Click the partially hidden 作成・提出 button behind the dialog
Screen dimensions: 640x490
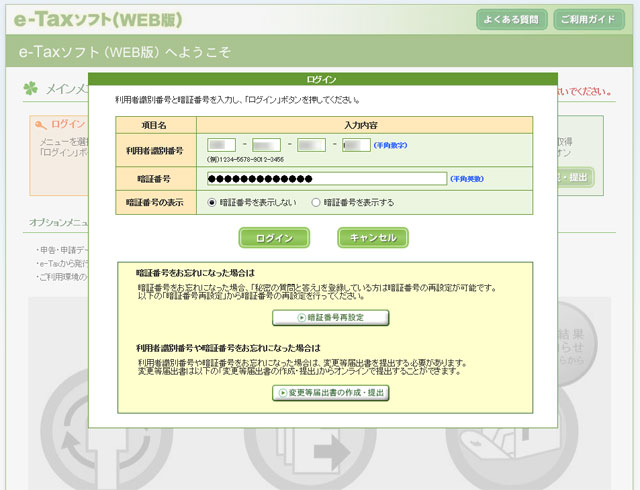573,177
